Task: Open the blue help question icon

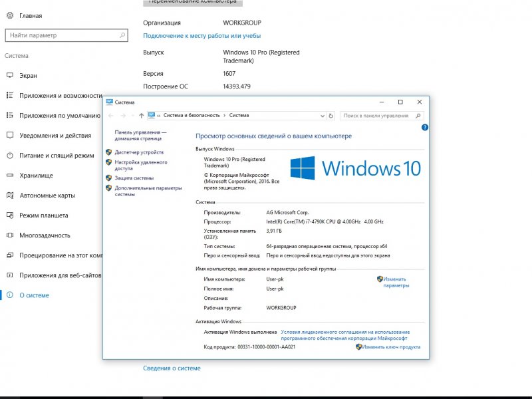Action: click(425, 127)
